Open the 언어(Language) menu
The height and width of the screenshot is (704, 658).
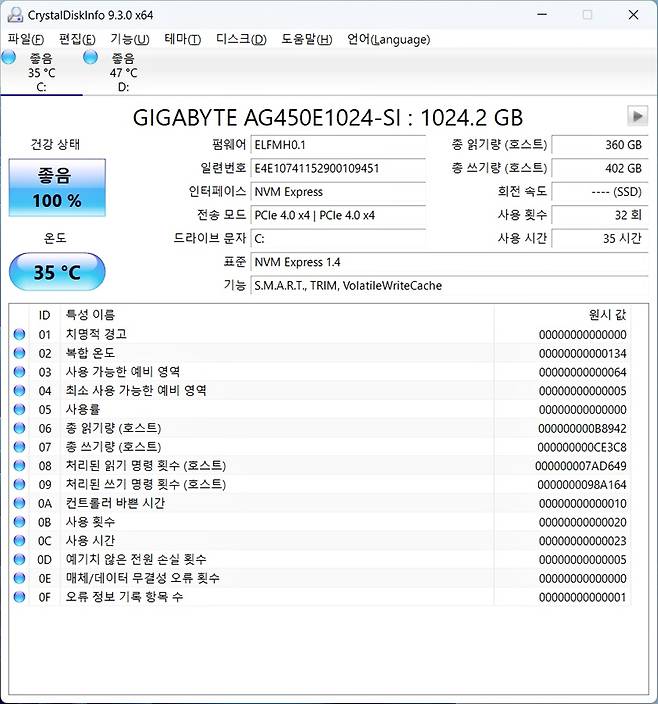(x=388, y=39)
